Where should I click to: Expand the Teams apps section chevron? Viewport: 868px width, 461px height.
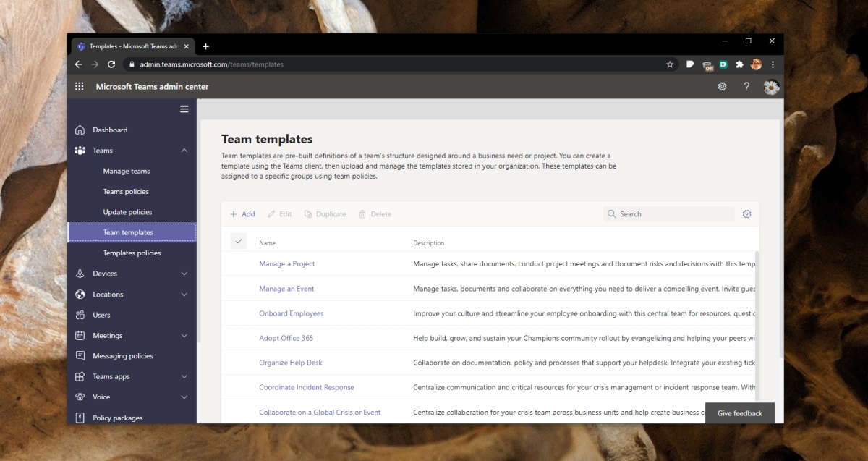pyautogui.click(x=184, y=376)
